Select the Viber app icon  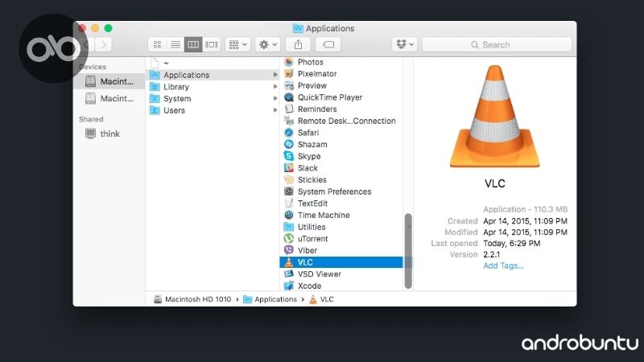tap(289, 250)
